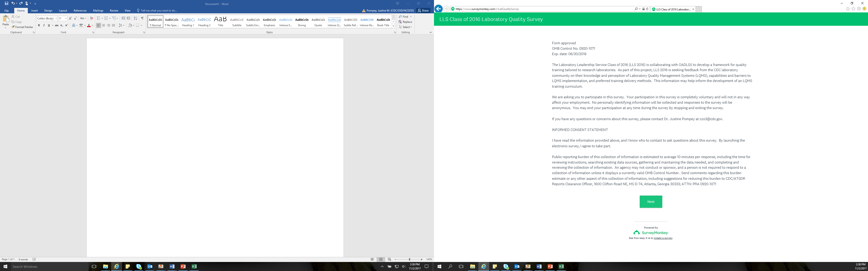Screen dimensions: 868x271
Task: Grow the font size
Action: (70, 19)
